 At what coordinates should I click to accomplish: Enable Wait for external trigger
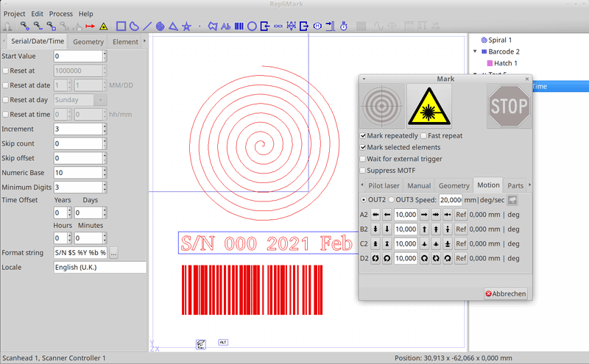tap(364, 159)
